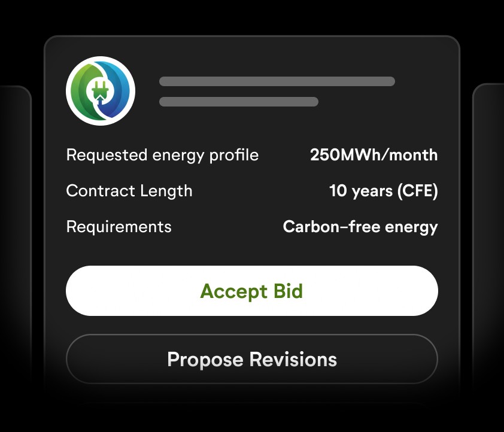504x432 pixels.
Task: Click the word Revisions in the dark button
Action: point(293,360)
